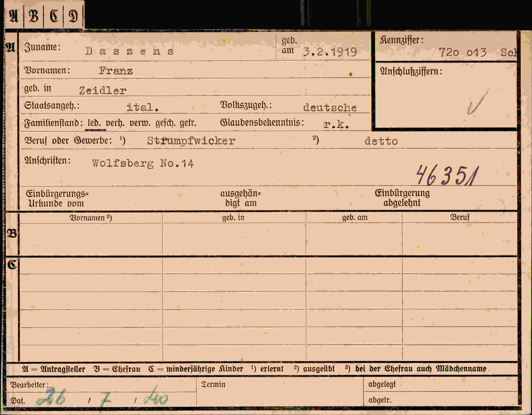
Task: Click the "Volkszugeh.:" label
Action: coord(246,105)
